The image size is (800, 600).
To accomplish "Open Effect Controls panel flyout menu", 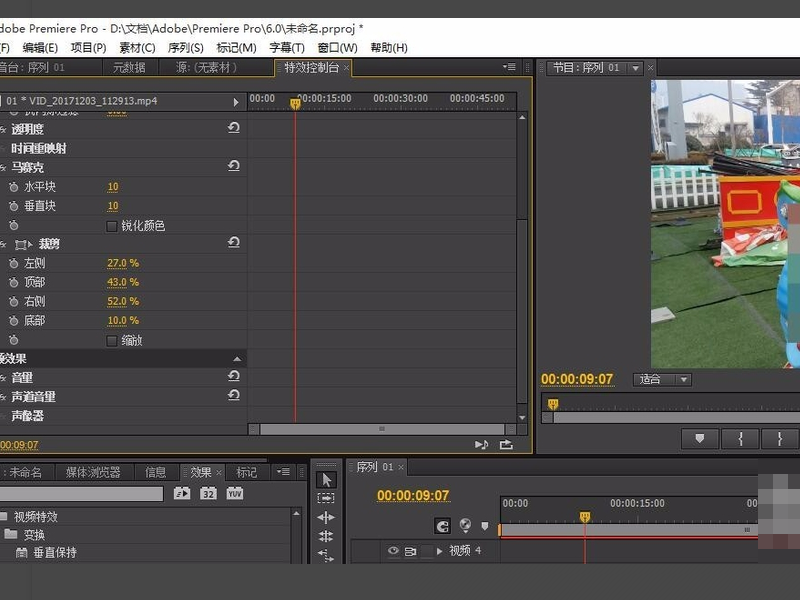I will point(509,67).
